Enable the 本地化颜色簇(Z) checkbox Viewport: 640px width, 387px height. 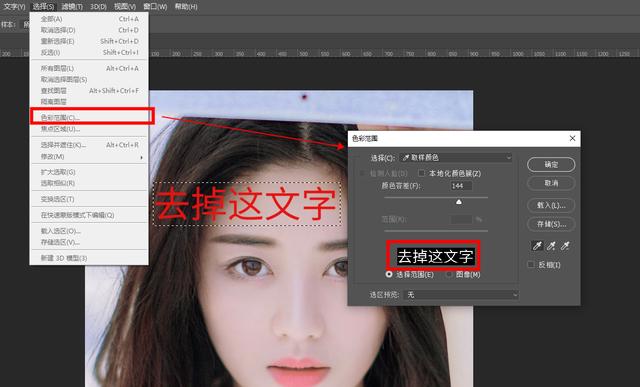[x=422, y=173]
